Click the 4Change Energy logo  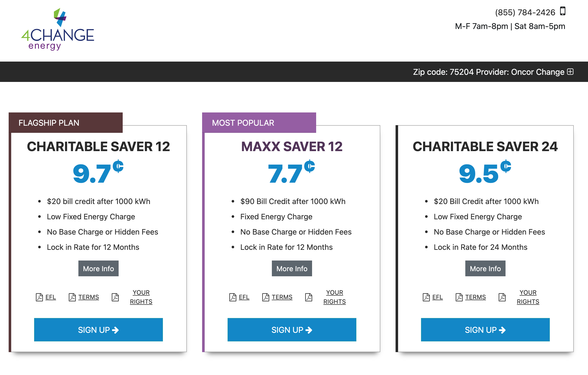(x=58, y=29)
